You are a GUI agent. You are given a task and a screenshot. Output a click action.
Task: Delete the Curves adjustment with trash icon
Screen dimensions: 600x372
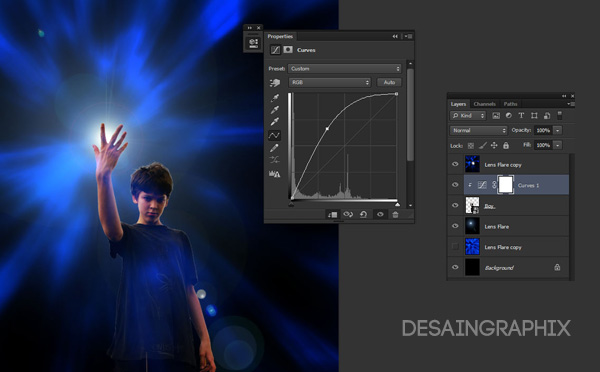[x=395, y=214]
